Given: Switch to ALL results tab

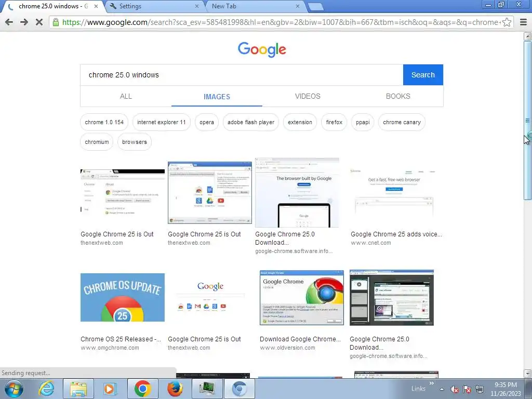Looking at the screenshot, I should pos(126,96).
